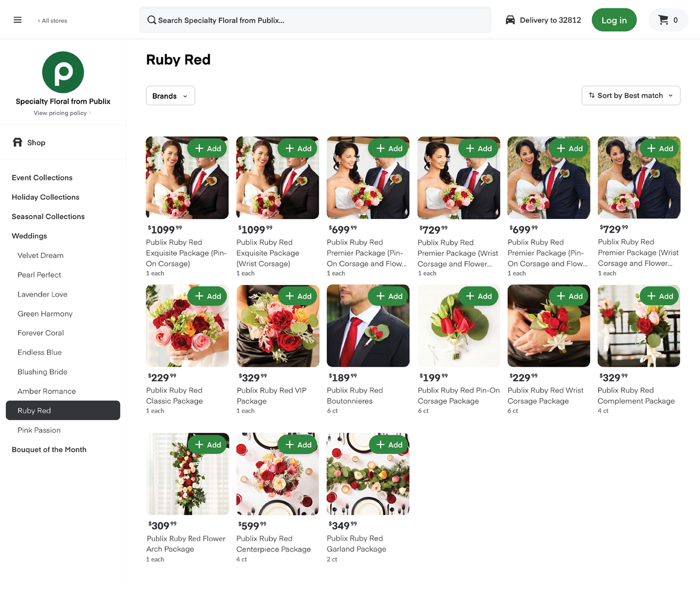Viewport: 700px width, 596px height.
Task: Add Ruby Red Pin-On Corsage Package
Action: (x=479, y=296)
